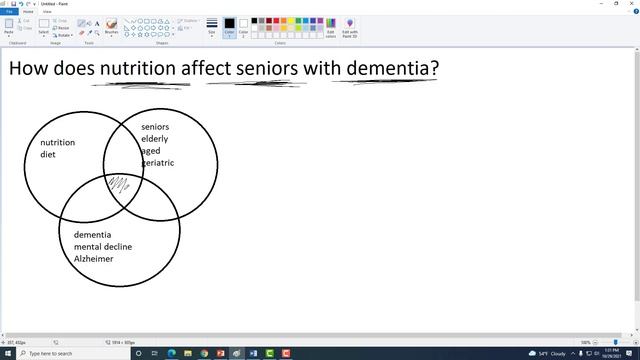This screenshot has height=360, width=640.
Task: Click the Cut command
Action: click(24, 20)
